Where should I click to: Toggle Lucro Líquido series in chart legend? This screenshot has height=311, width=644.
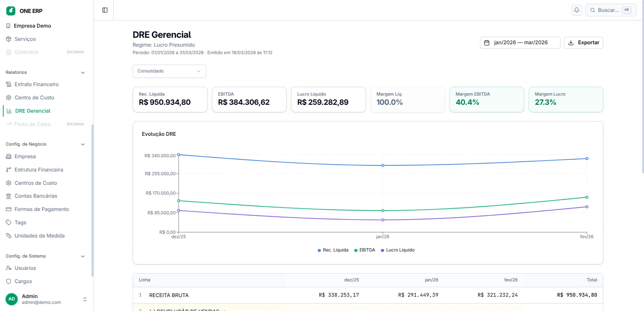pos(397,250)
